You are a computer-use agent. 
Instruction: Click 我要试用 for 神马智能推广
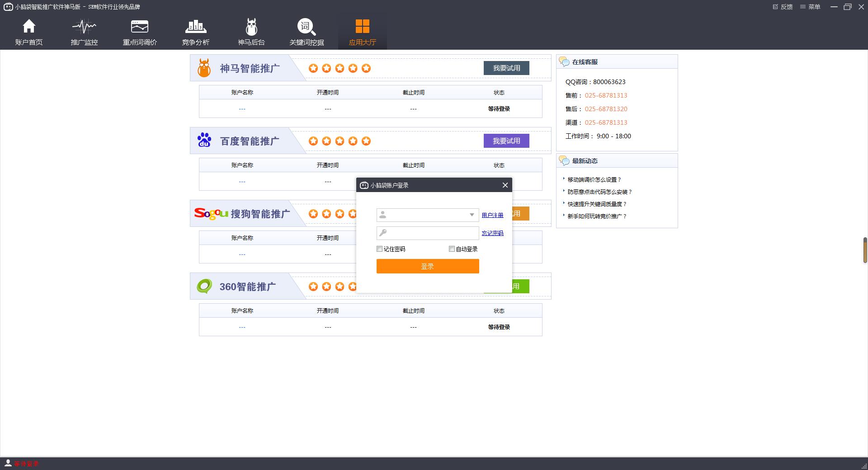(506, 68)
